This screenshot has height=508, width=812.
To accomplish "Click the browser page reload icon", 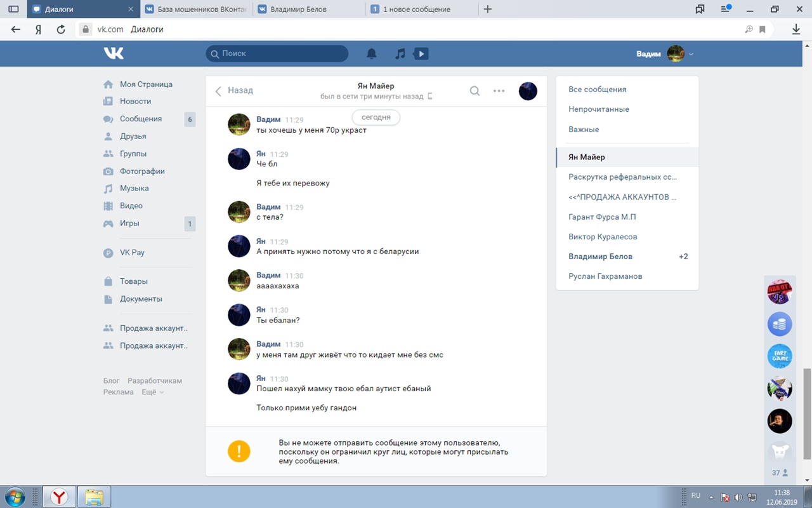I will 61,29.
